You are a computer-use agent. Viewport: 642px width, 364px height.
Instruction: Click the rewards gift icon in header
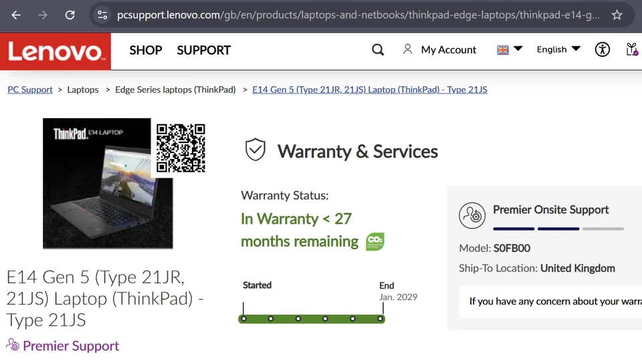coord(632,49)
